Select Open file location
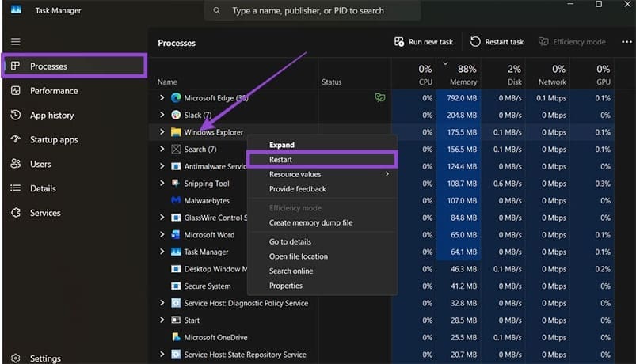 click(322, 256)
